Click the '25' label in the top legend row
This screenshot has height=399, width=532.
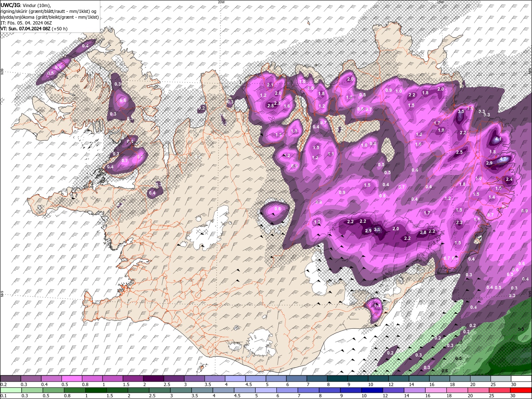point(493,384)
